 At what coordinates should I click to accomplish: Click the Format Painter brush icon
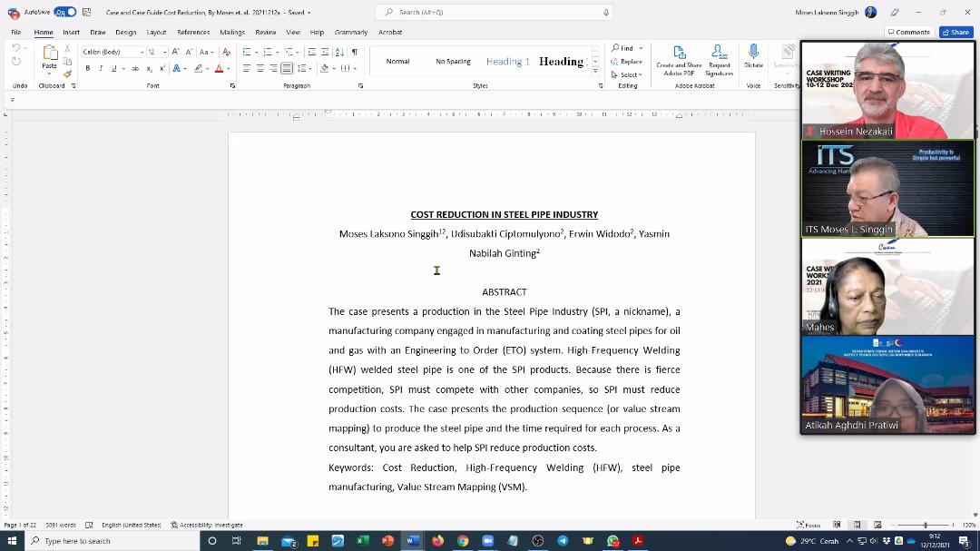pyautogui.click(x=67, y=74)
